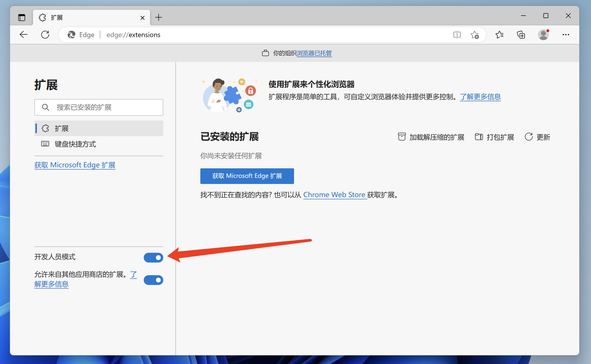
Task: Open the Collections panel
Action: tap(521, 35)
